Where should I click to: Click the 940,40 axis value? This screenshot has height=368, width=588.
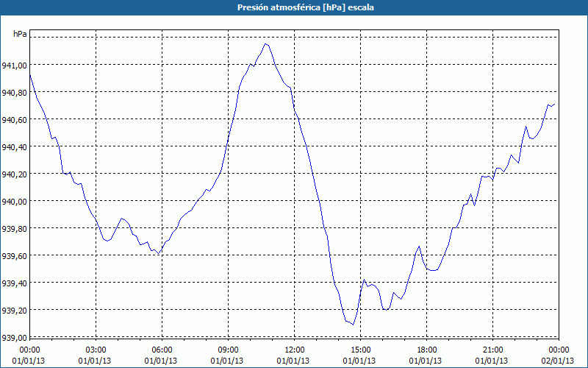click(15, 147)
